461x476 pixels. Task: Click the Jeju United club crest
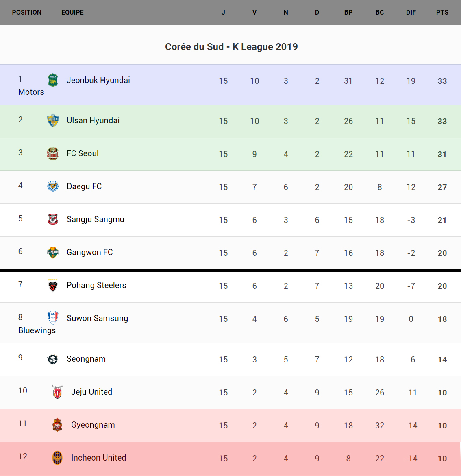pos(57,392)
